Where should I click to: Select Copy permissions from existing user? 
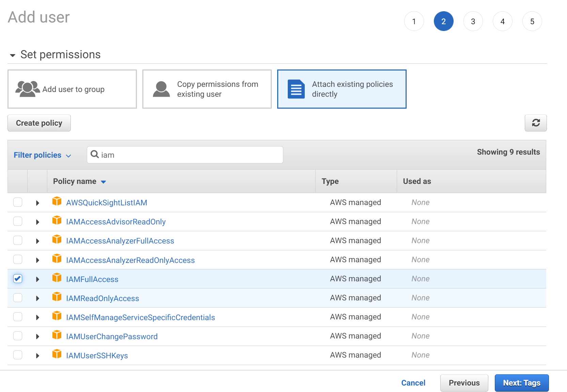click(207, 89)
